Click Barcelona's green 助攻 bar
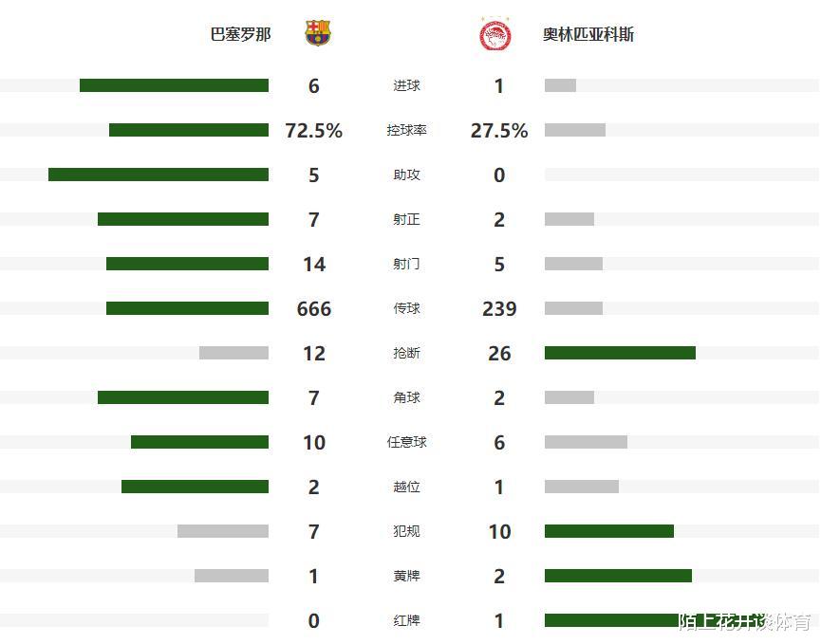Viewport: 821px width, 644px height. click(x=159, y=175)
